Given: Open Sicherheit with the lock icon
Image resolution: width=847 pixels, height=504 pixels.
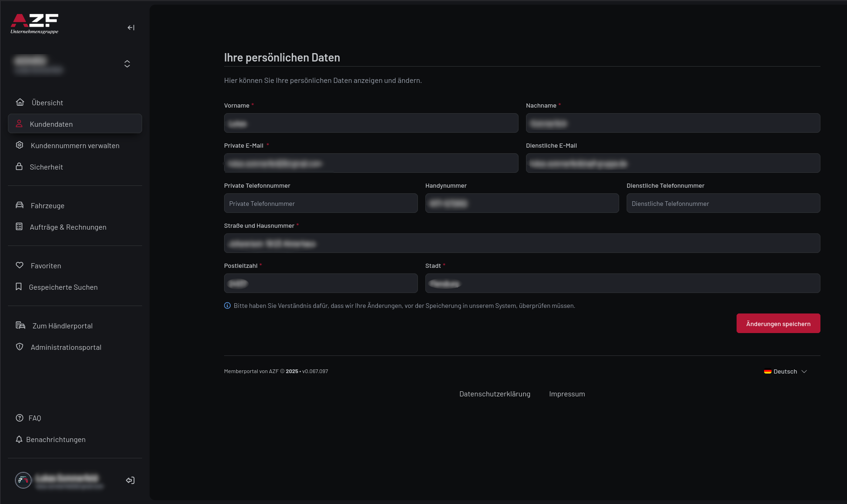Looking at the screenshot, I should tap(19, 167).
